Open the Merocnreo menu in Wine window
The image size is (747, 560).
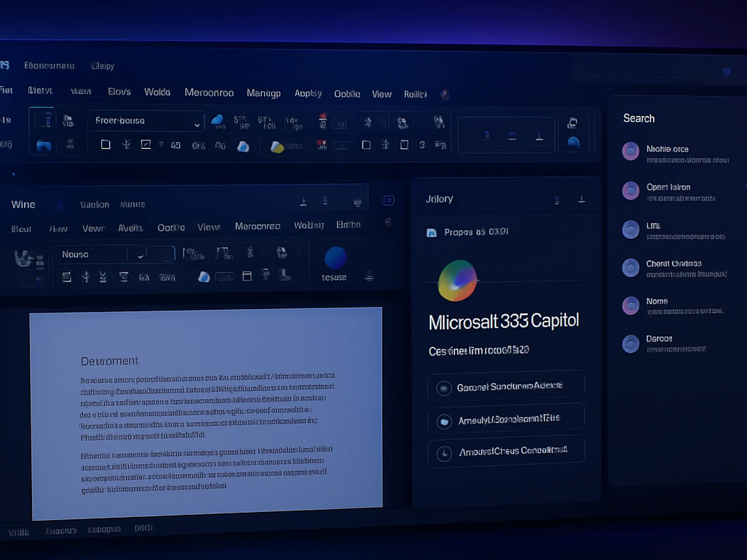[258, 226]
